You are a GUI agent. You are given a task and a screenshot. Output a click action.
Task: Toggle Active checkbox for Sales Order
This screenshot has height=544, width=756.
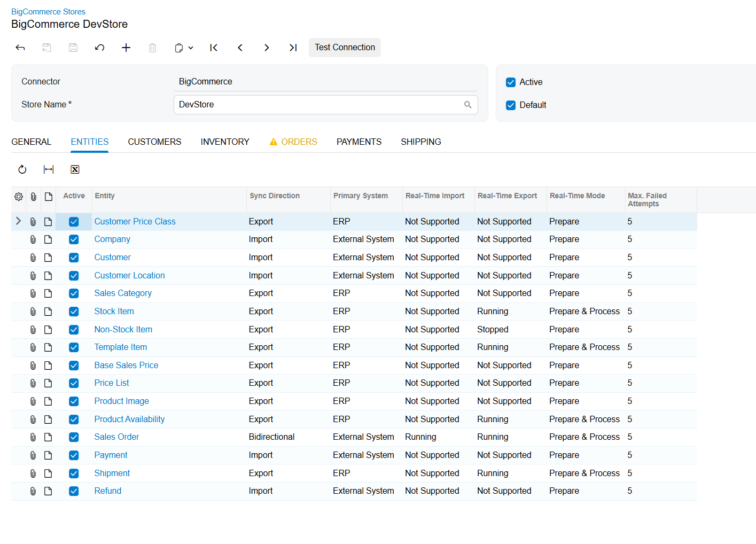[74, 437]
